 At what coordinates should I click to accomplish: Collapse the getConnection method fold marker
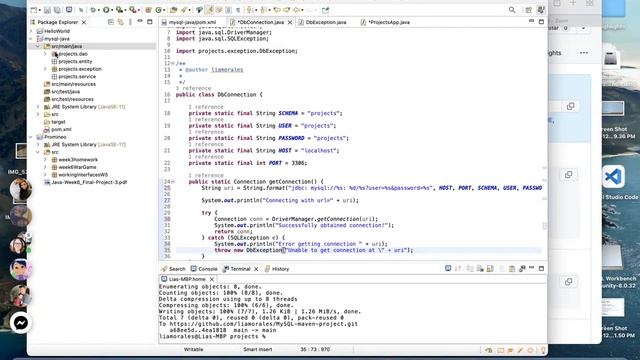[173, 182]
